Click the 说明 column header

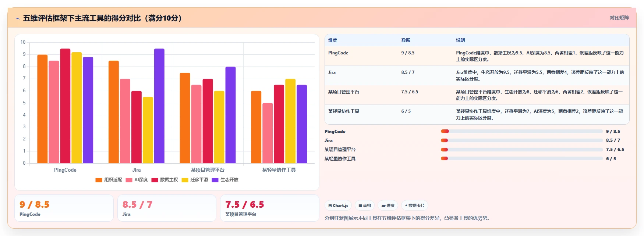pos(460,40)
